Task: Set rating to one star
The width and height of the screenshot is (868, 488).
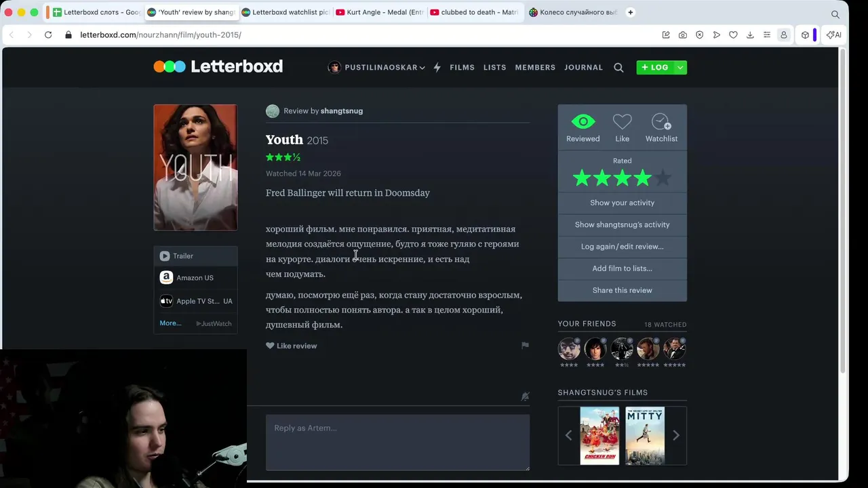Action: click(x=582, y=178)
